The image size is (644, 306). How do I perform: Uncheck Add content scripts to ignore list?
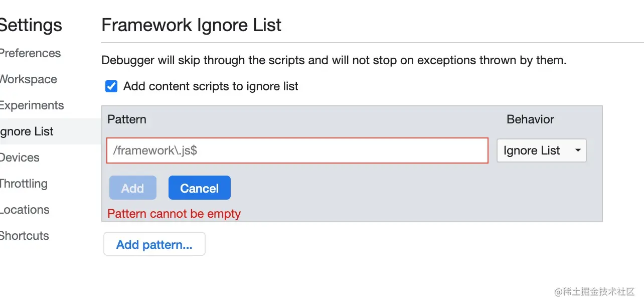tap(111, 87)
